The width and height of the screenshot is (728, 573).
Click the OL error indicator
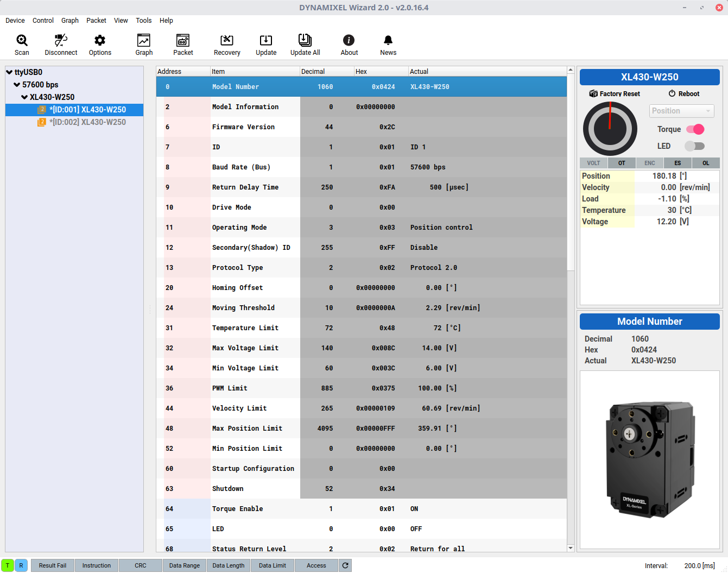706,163
